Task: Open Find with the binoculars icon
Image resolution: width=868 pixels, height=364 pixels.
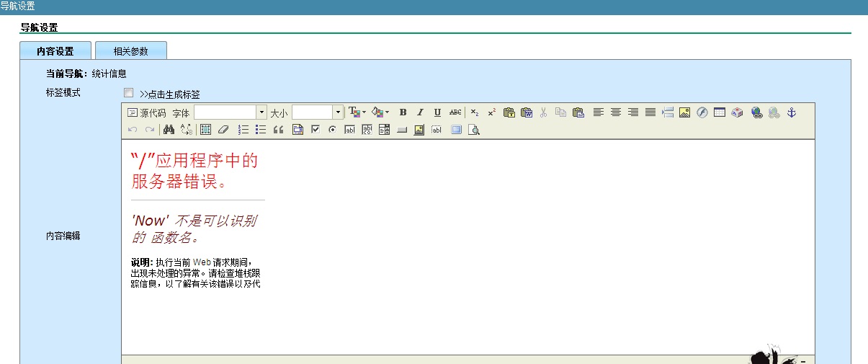Action: coord(169,130)
